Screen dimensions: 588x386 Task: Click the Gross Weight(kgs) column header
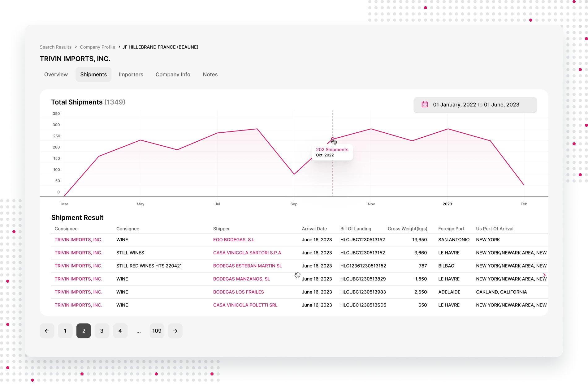(407, 229)
